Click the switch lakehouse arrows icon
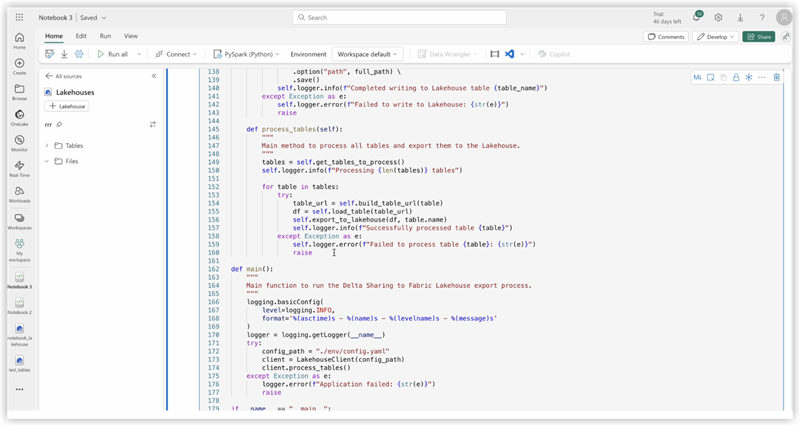The height and width of the screenshot is (426, 800). pyautogui.click(x=153, y=124)
